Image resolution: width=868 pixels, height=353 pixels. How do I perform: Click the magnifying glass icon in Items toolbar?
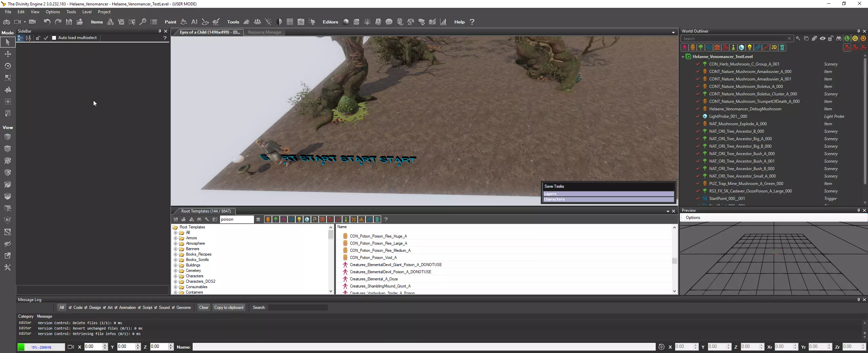pyautogui.click(x=143, y=22)
